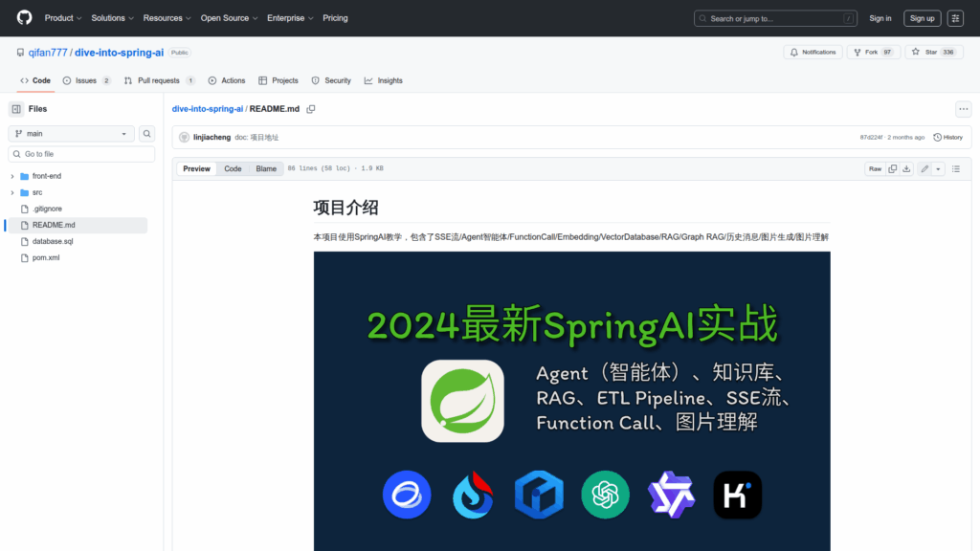The height and width of the screenshot is (551, 980).
Task: Edit the file with pencil icon
Action: coord(924,168)
